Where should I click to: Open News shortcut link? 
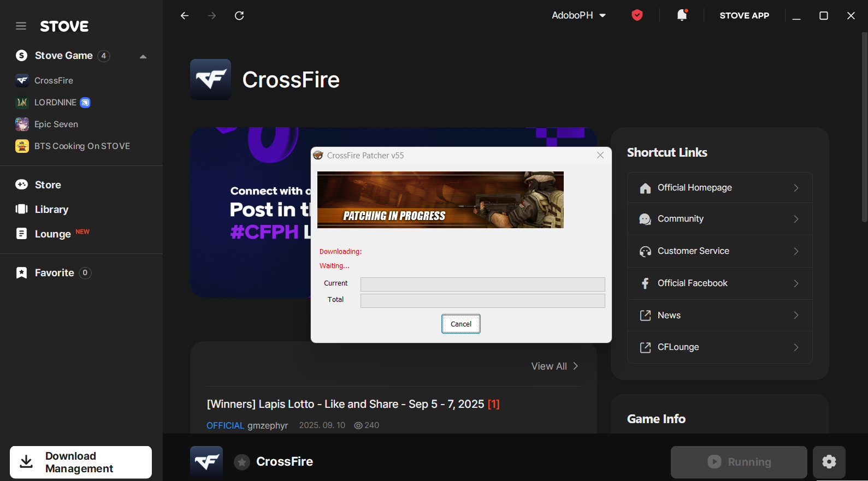(720, 315)
